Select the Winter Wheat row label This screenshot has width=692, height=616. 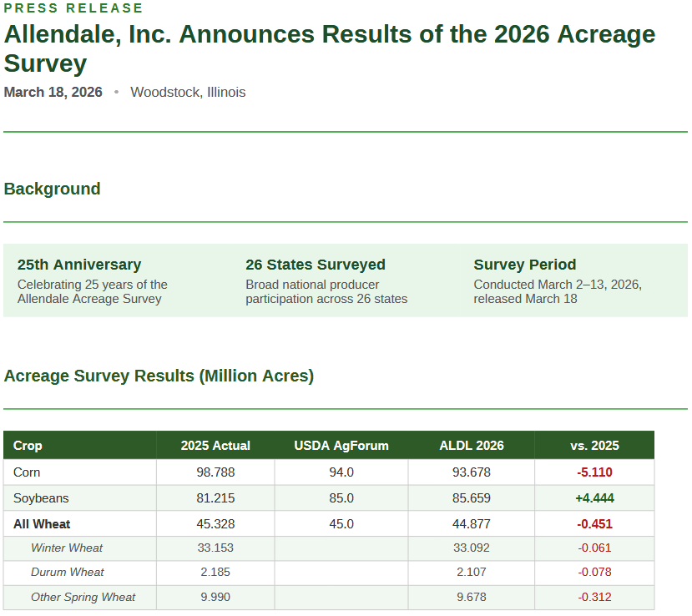click(67, 548)
